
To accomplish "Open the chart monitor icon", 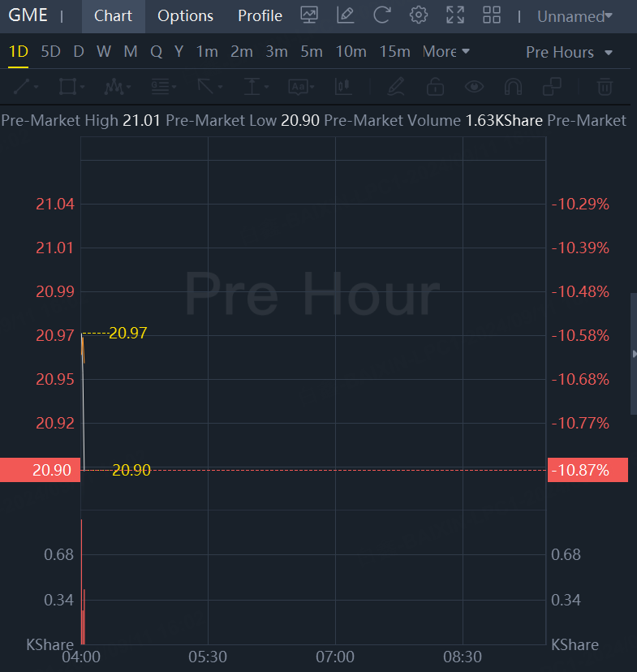I will tap(308, 15).
